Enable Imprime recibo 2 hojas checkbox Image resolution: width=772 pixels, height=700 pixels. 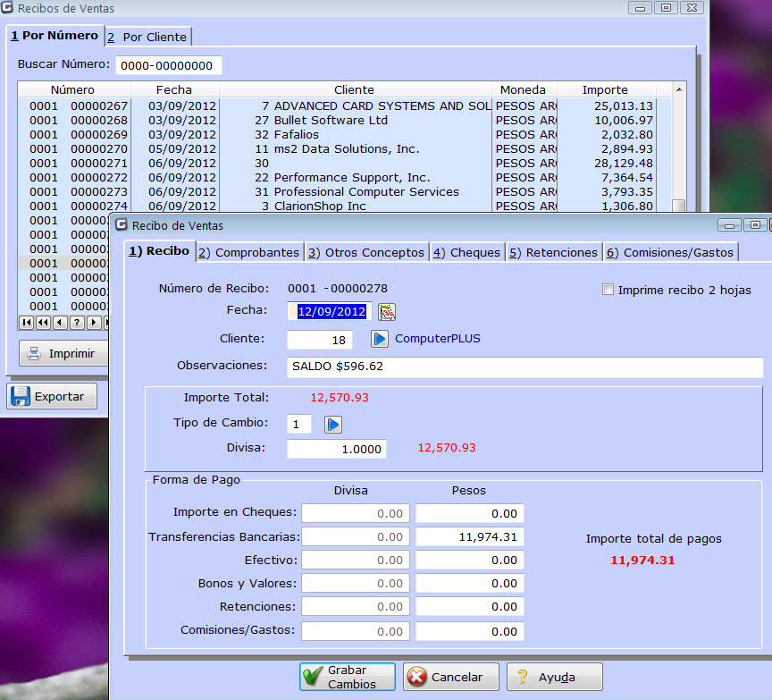click(608, 290)
